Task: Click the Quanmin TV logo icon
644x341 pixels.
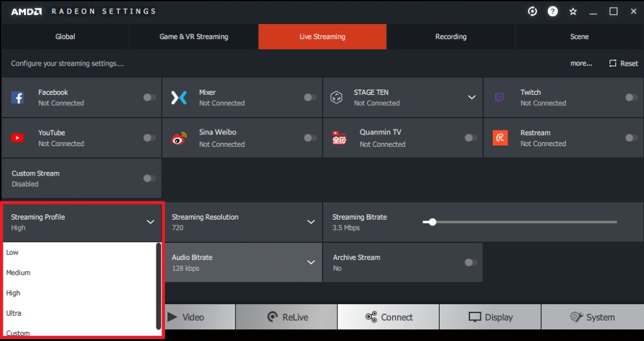Action: tap(340, 138)
